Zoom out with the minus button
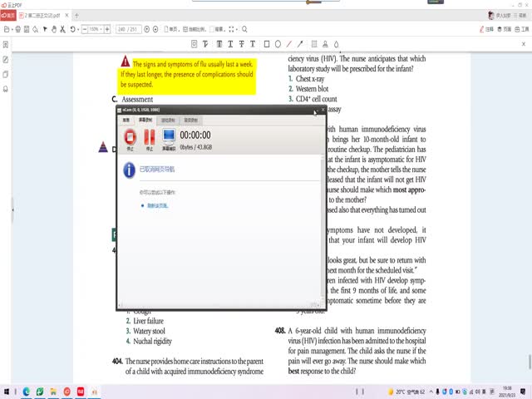Viewport: 532px width, 399px height. coord(85,30)
